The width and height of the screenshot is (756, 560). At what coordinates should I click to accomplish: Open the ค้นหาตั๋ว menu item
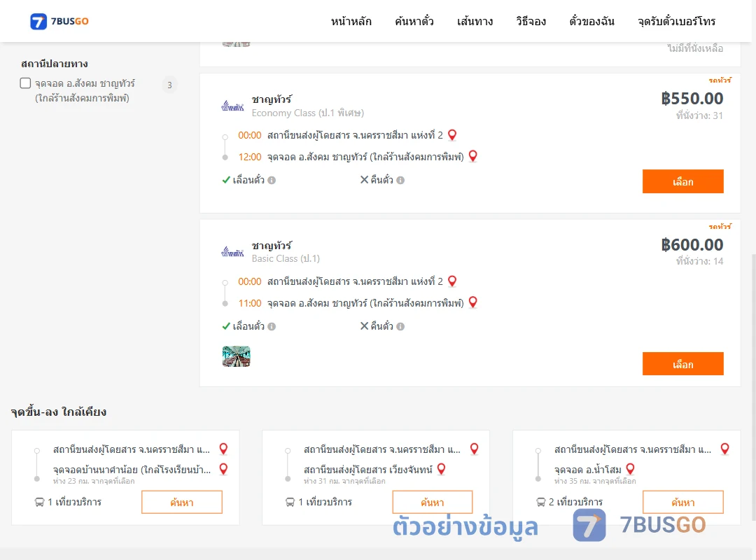click(x=414, y=21)
